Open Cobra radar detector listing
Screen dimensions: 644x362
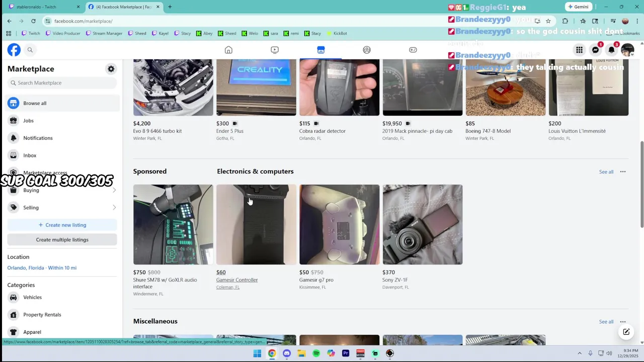click(x=340, y=100)
